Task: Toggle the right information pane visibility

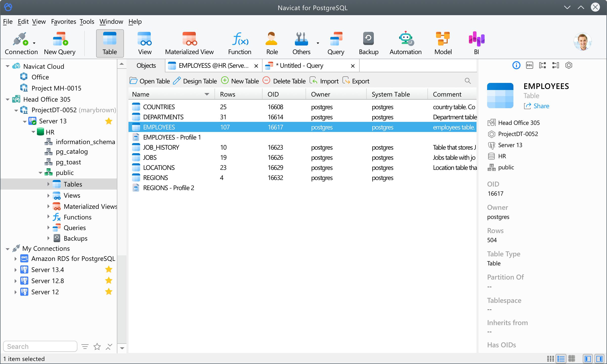Action: pyautogui.click(x=599, y=359)
